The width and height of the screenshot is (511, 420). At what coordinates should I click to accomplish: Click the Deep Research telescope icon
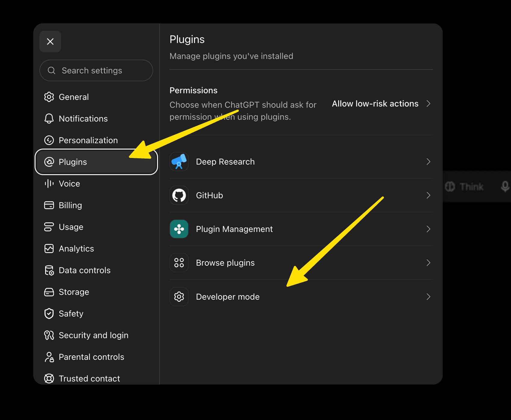pos(179,162)
